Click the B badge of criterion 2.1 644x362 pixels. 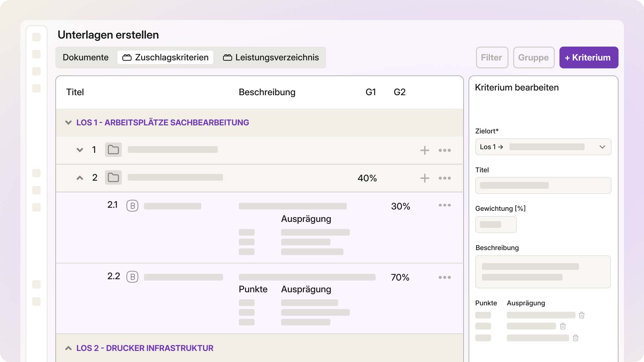(132, 206)
